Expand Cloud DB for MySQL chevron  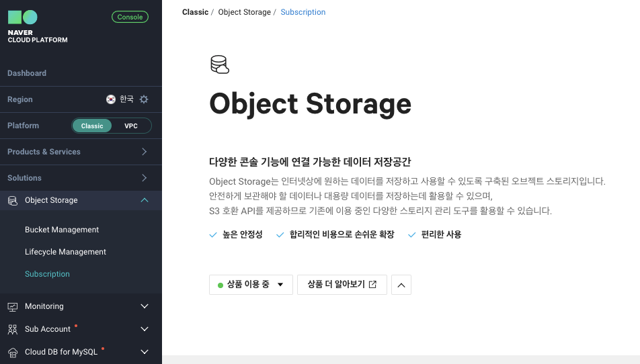pyautogui.click(x=145, y=352)
